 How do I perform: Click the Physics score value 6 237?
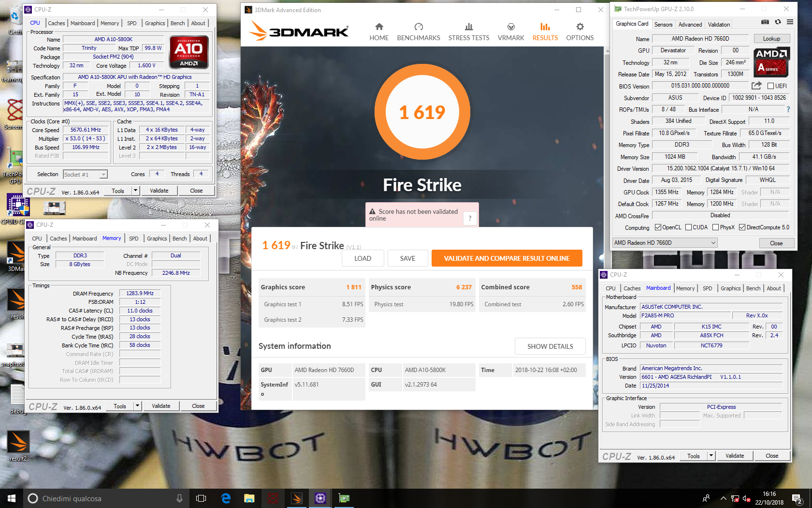[464, 287]
